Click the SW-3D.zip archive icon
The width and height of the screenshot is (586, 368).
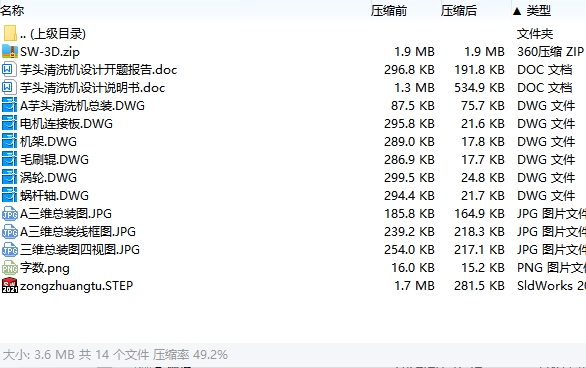pos(10,52)
